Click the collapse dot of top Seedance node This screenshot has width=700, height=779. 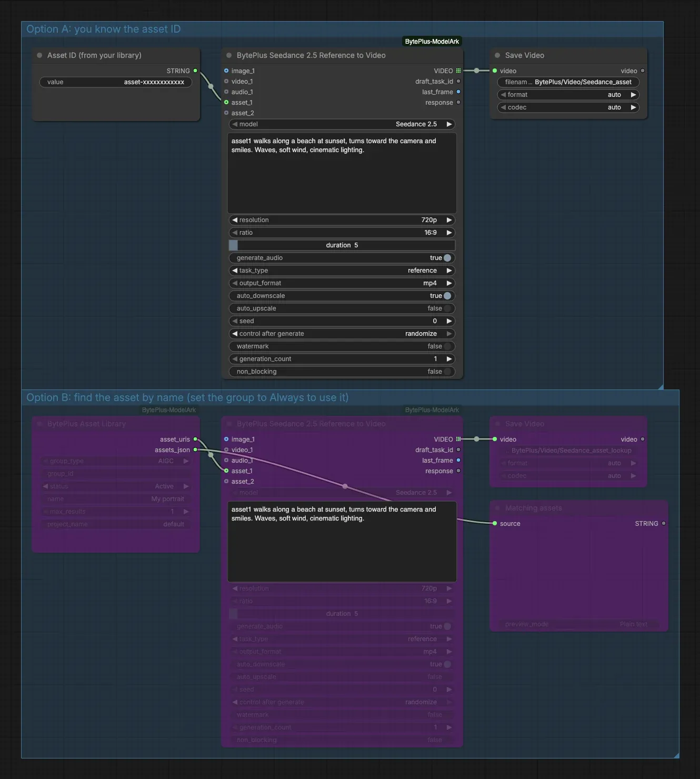coord(229,55)
